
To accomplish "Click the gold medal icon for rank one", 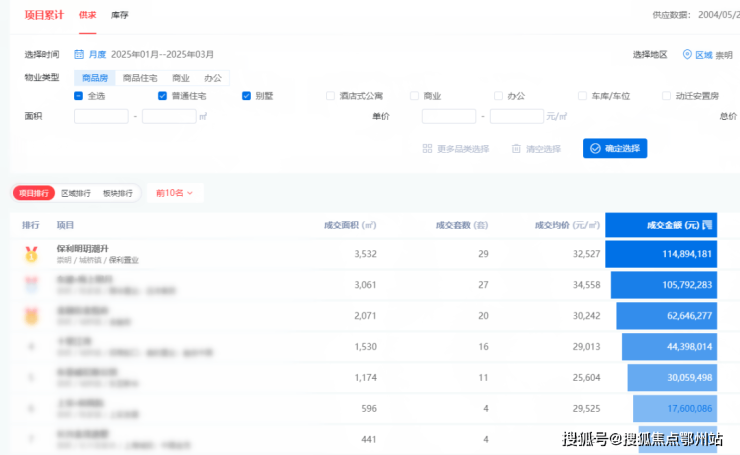I will coord(31,254).
